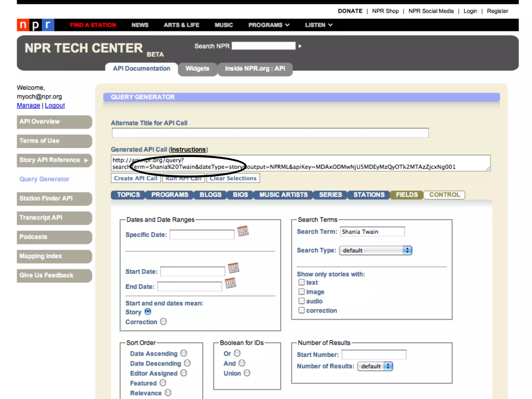Click the Alternate Title for API Call field
The width and height of the screenshot is (532, 399).
point(270,133)
